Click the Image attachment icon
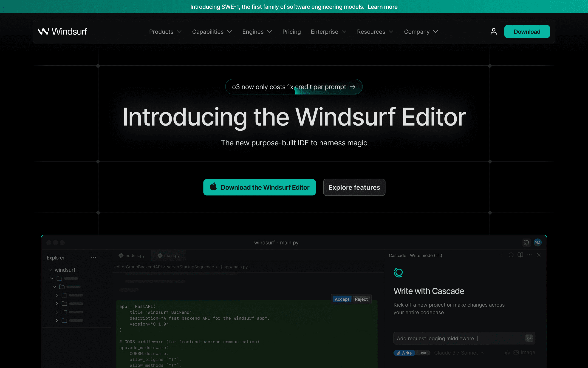Screen dimensions: 588x368 tap(516, 352)
